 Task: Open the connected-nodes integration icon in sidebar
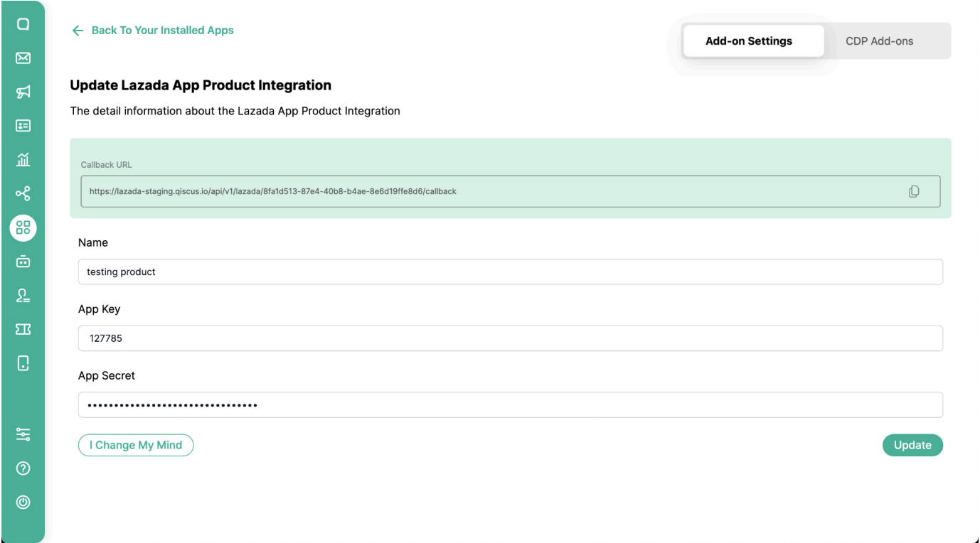coord(23,193)
